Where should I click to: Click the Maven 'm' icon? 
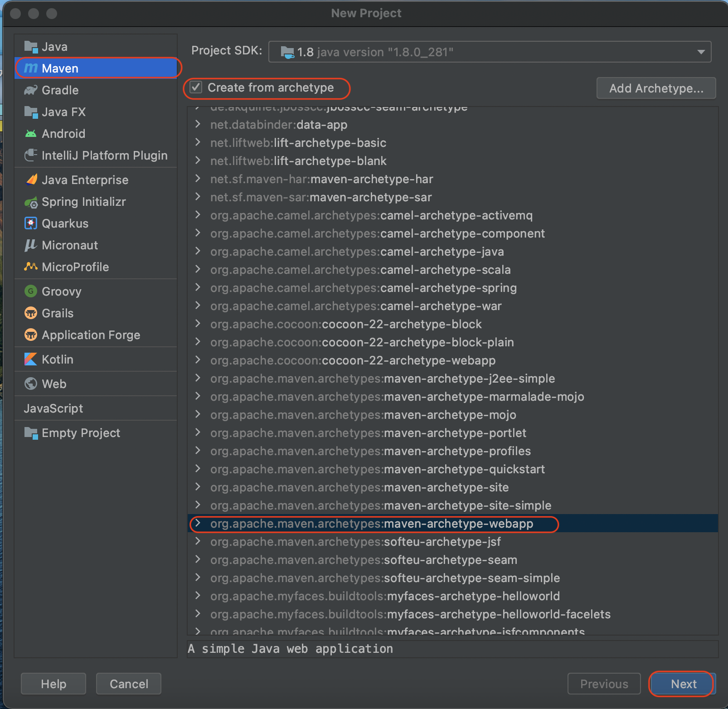pyautogui.click(x=31, y=68)
